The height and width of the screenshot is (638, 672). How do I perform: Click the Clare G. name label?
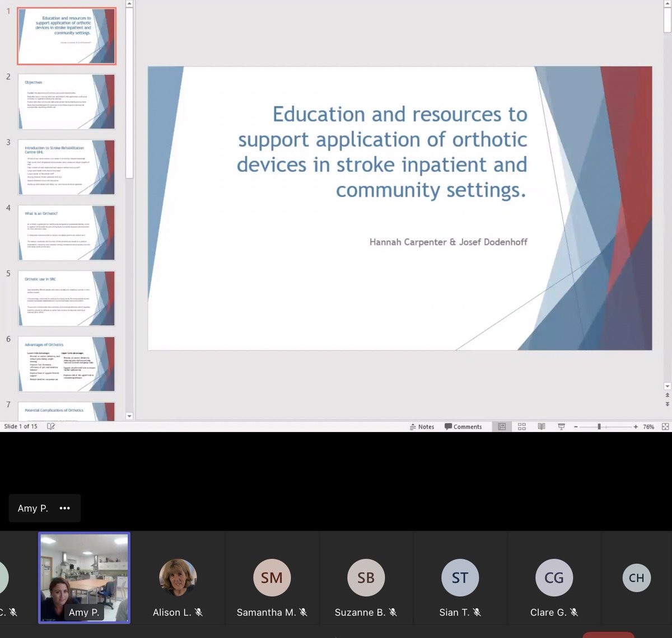(548, 612)
